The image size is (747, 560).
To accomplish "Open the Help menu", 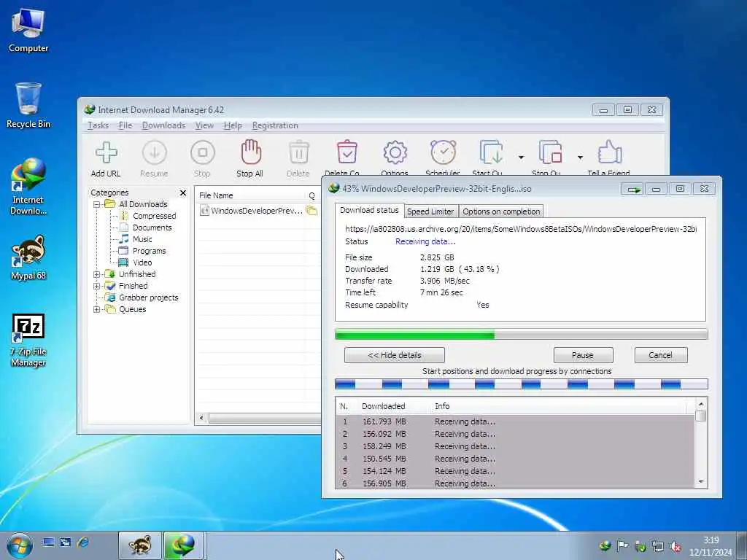I will [233, 125].
